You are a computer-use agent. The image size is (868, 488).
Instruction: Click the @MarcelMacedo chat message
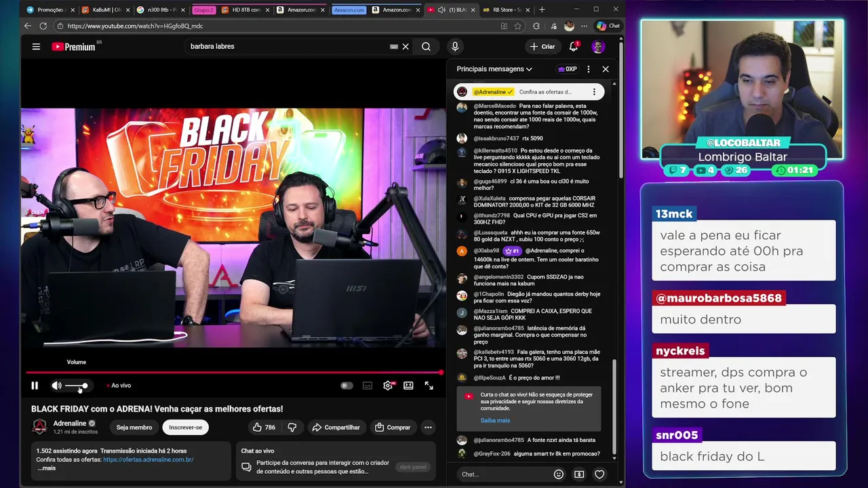pos(528,116)
